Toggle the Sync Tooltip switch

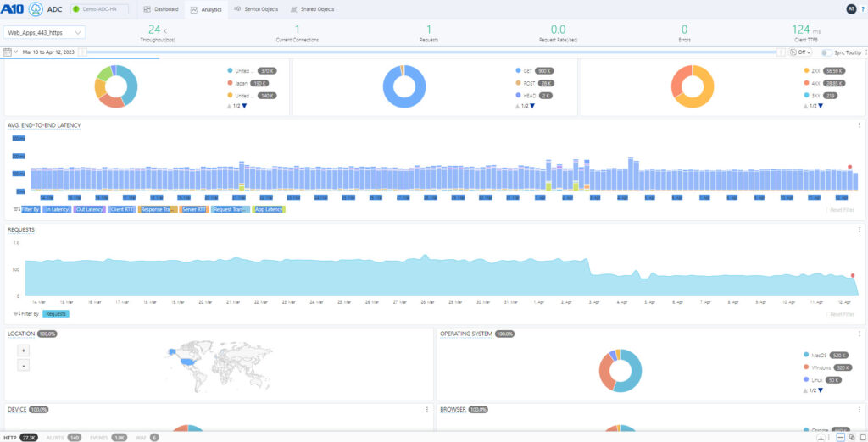tap(826, 52)
